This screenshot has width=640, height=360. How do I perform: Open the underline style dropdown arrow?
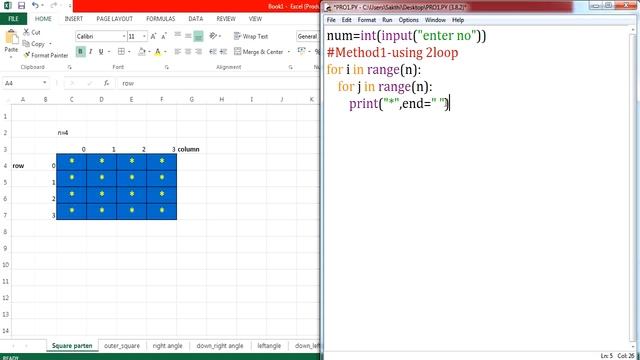pyautogui.click(x=109, y=52)
